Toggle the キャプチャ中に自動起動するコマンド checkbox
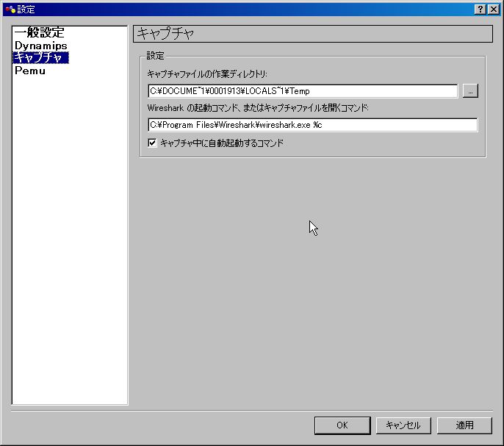The width and height of the screenshot is (504, 446). [x=153, y=143]
